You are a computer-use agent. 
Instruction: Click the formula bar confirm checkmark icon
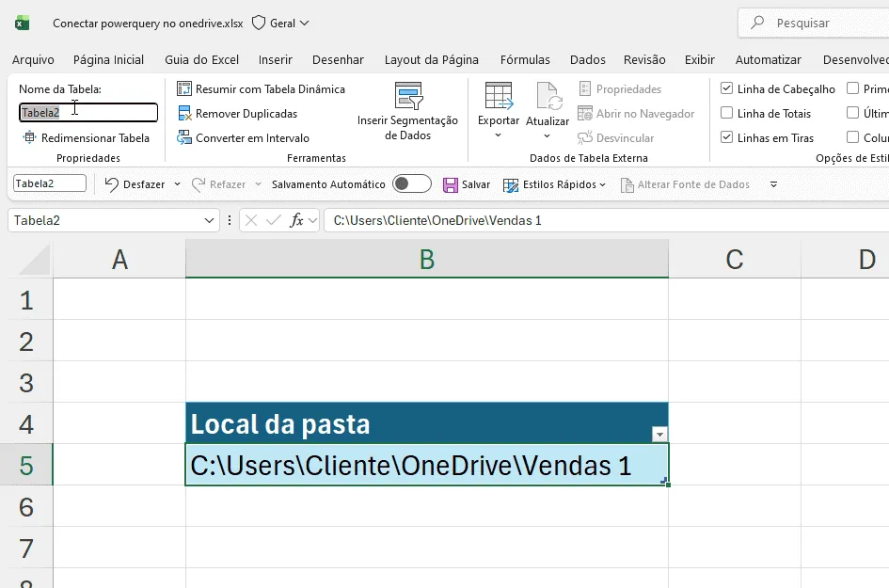coord(273,220)
